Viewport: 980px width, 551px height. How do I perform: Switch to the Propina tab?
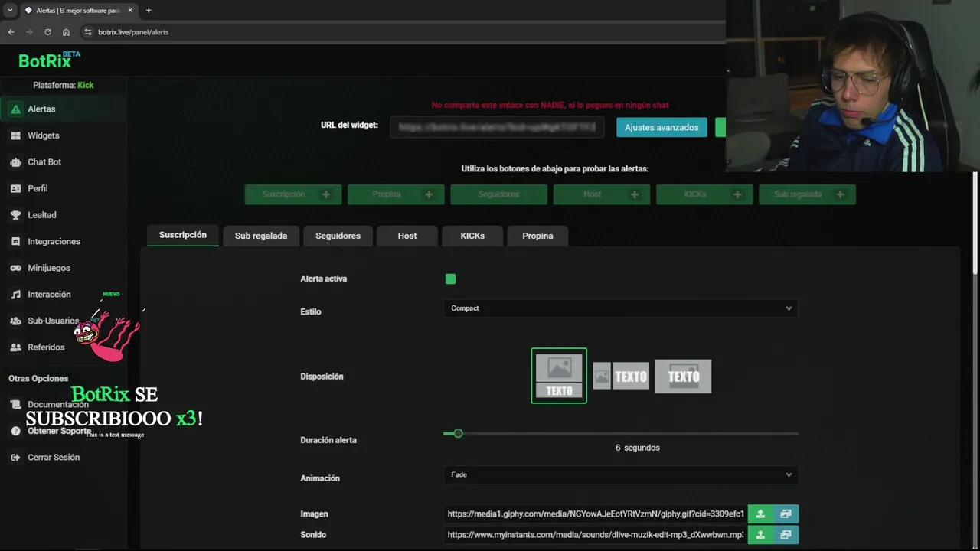pos(537,236)
